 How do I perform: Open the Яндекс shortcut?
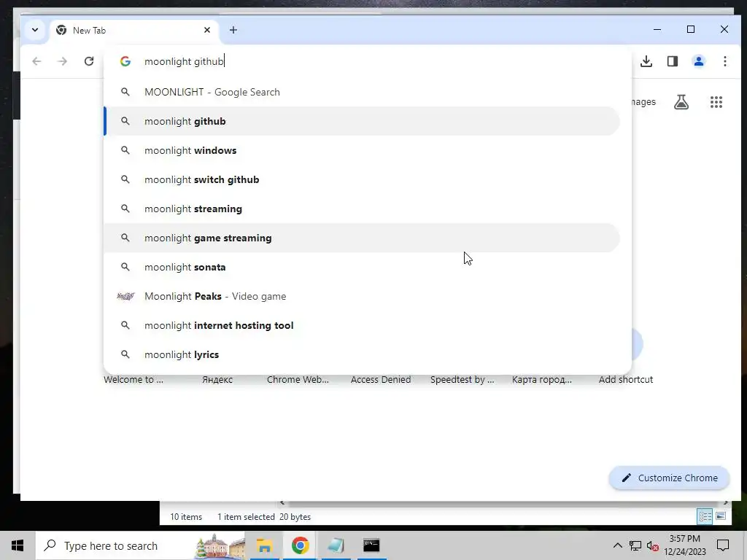(x=217, y=379)
